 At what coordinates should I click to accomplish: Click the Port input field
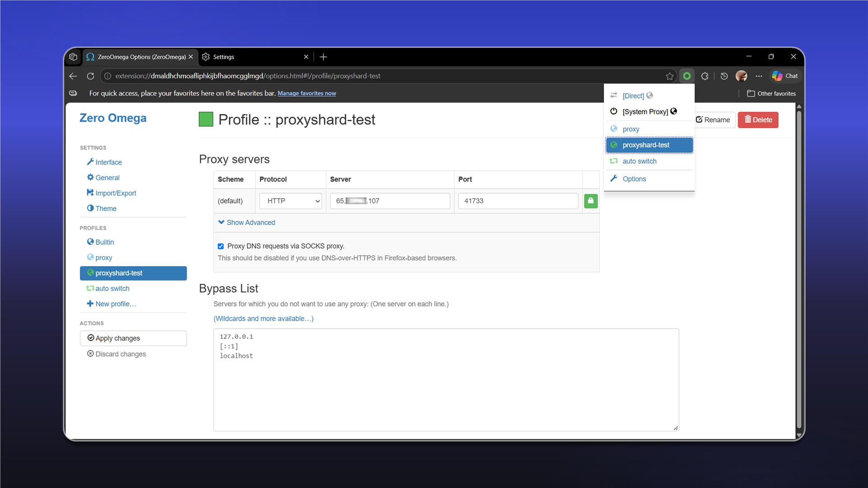click(518, 201)
